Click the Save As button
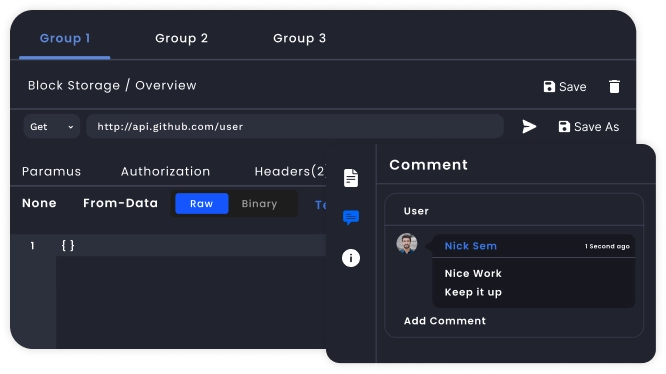 tap(589, 127)
